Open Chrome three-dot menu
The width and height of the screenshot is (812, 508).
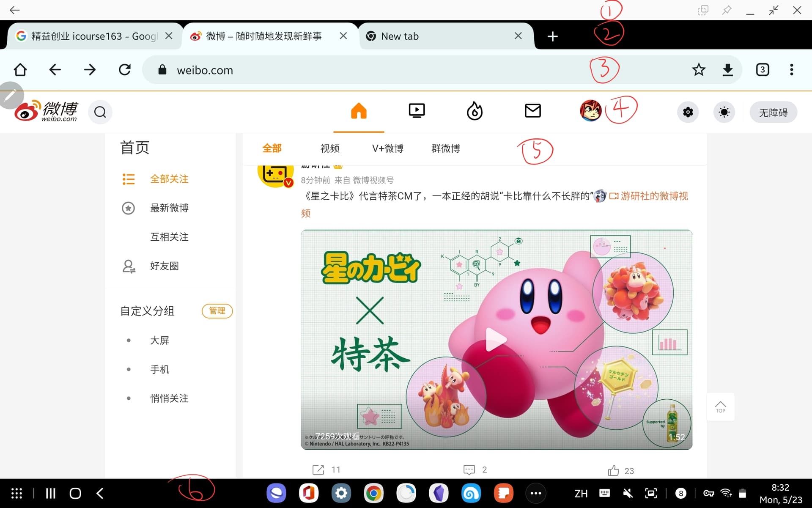pyautogui.click(x=791, y=70)
